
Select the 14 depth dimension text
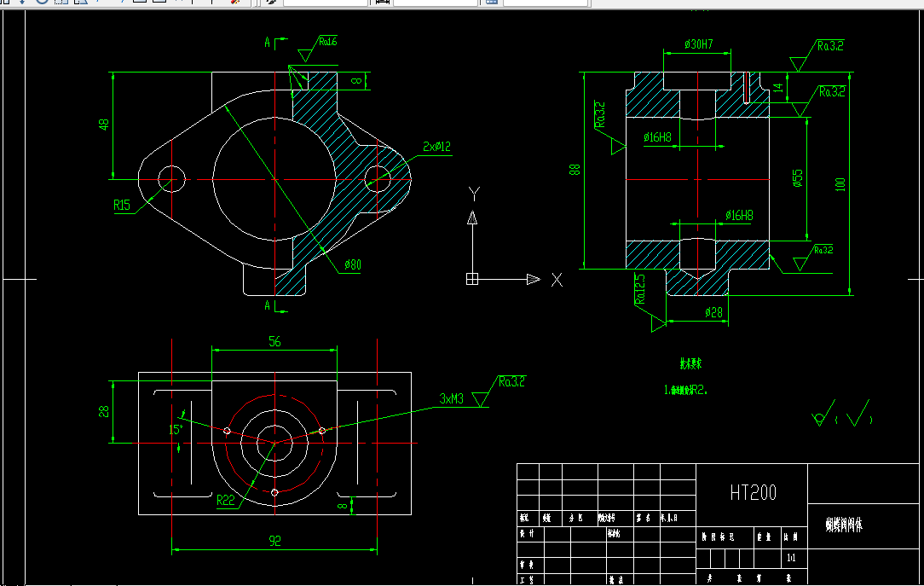[778, 88]
